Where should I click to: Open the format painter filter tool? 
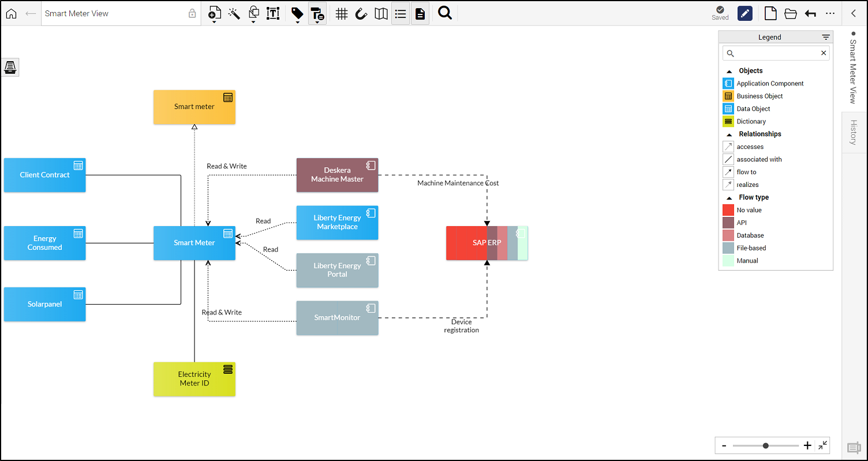click(317, 14)
